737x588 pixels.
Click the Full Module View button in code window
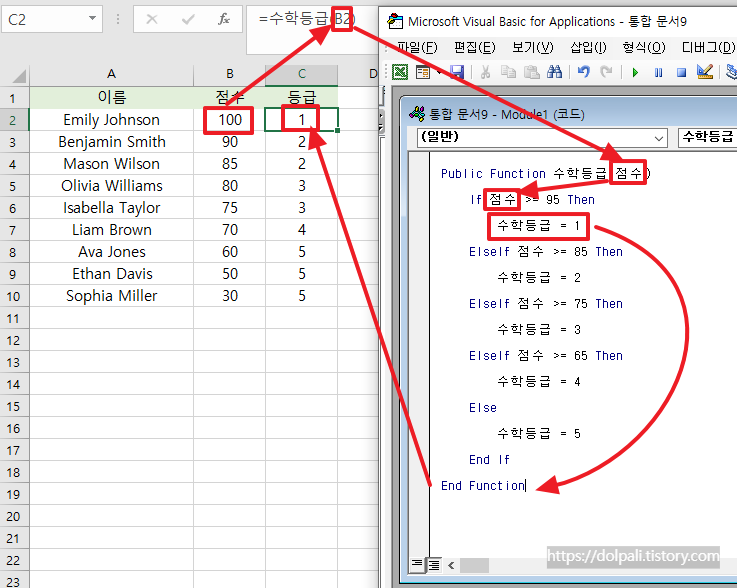click(x=433, y=564)
